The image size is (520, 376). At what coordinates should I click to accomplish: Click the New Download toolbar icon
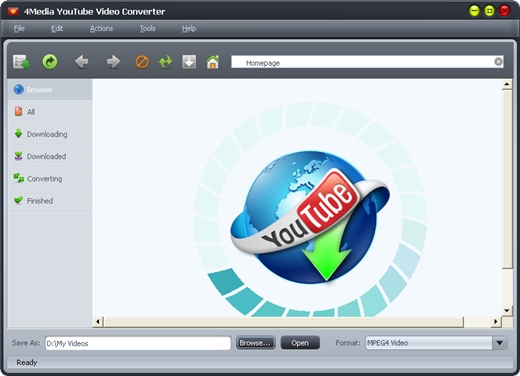pos(22,62)
